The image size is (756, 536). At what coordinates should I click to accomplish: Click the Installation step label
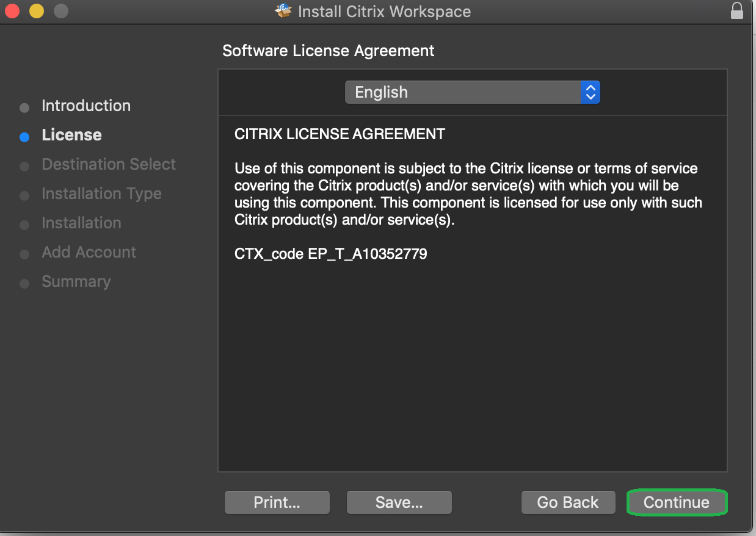coord(81,223)
